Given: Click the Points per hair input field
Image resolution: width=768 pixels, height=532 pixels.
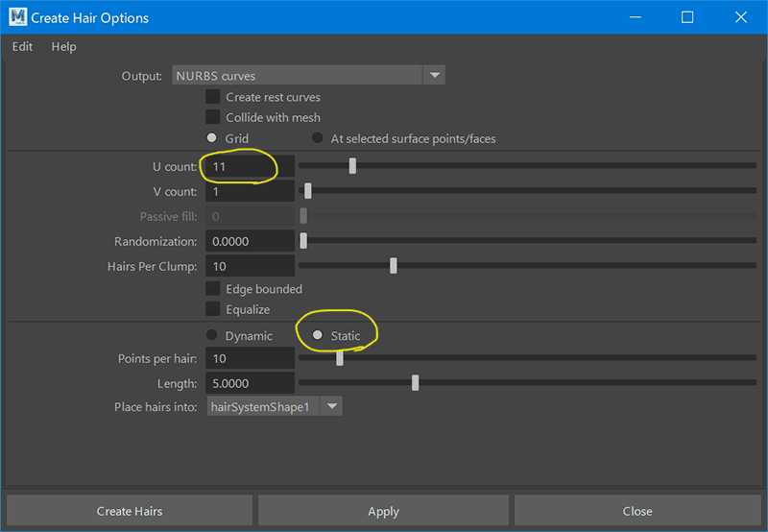Looking at the screenshot, I should (250, 358).
